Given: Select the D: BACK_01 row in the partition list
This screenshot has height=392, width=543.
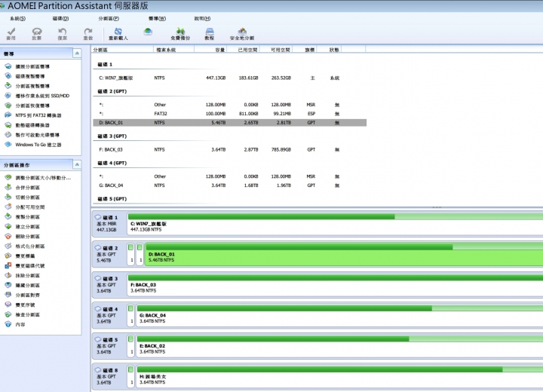Looking at the screenshot, I should [229, 123].
